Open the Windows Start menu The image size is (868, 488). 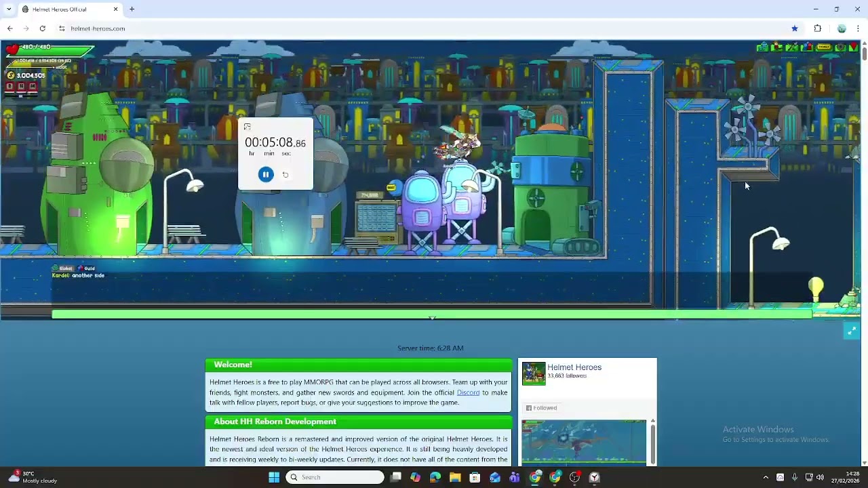274,477
